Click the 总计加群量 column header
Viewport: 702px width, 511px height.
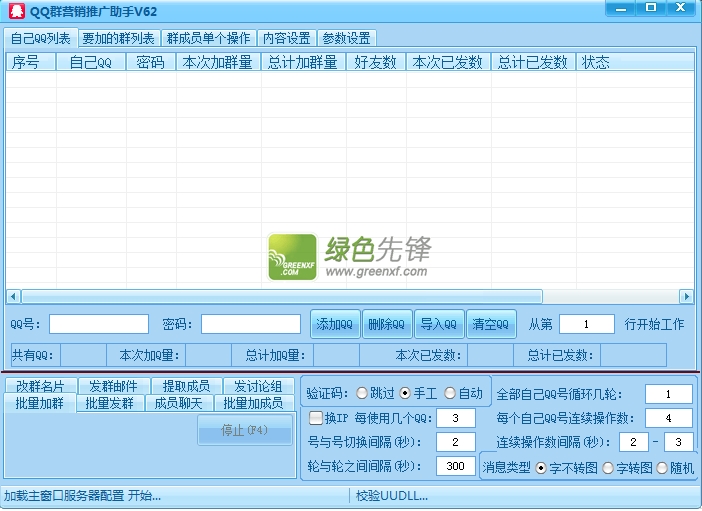point(303,62)
